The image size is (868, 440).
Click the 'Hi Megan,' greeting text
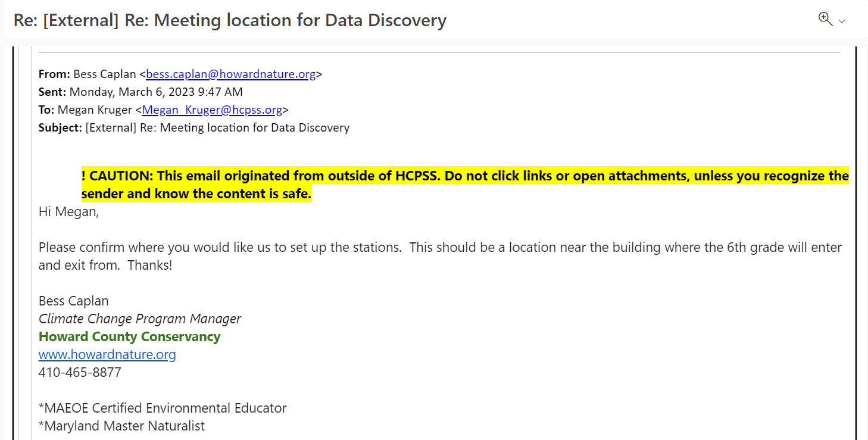coord(68,211)
